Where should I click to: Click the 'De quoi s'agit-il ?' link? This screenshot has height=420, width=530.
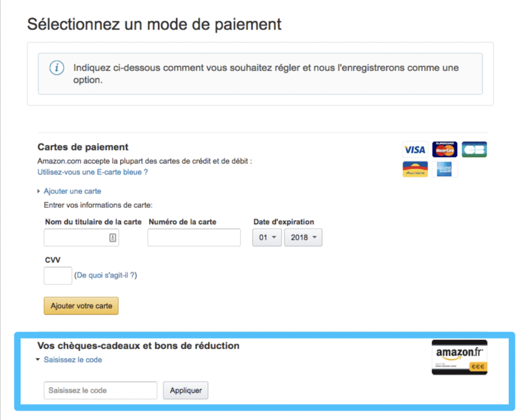pyautogui.click(x=106, y=275)
